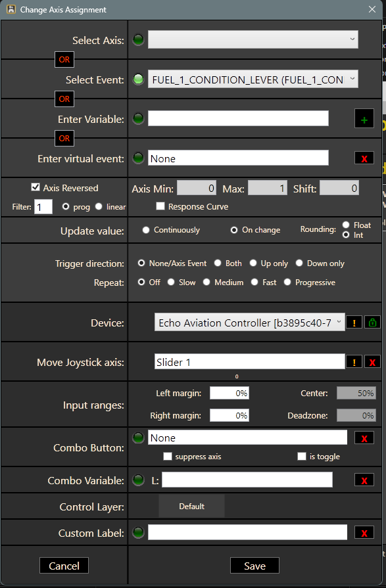Viewport: 386px width, 588px height.
Task: Select Continuously update value option
Action: pos(146,230)
